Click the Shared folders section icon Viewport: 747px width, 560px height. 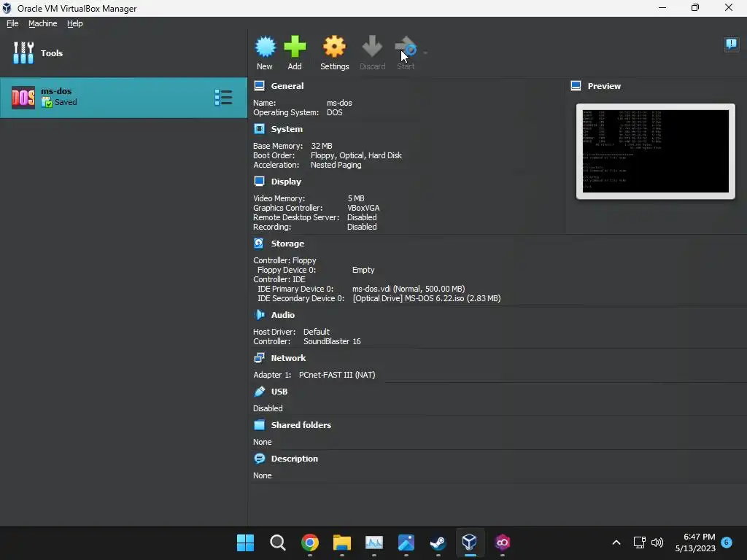click(x=259, y=425)
